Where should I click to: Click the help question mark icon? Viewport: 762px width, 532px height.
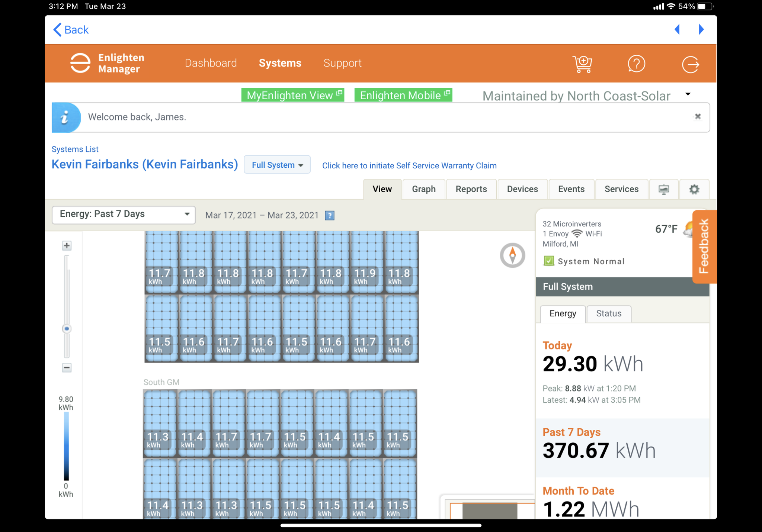click(x=636, y=64)
